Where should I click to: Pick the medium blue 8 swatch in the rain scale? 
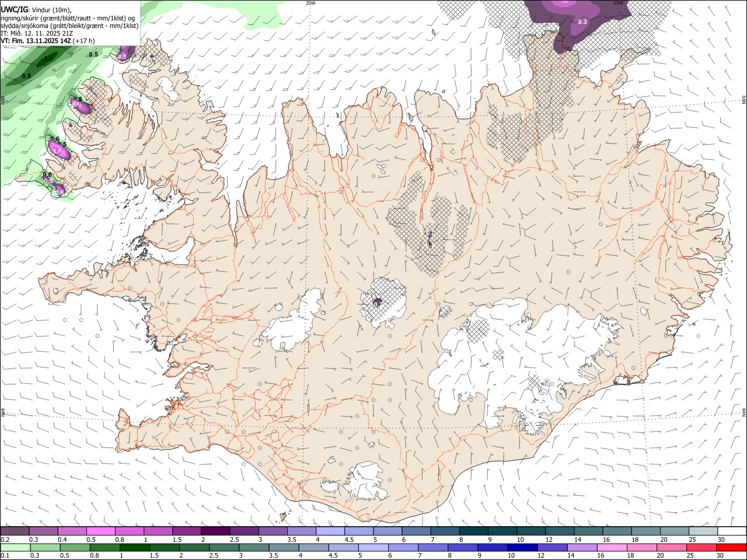(x=462, y=548)
